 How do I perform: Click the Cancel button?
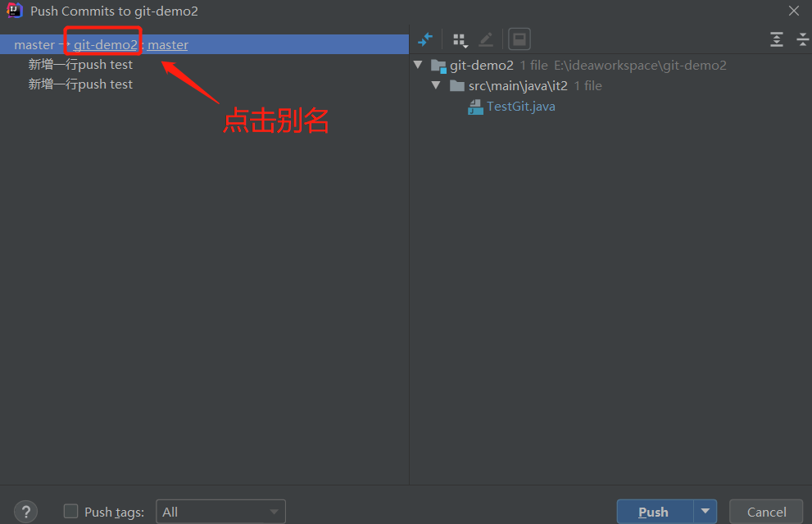coord(766,512)
